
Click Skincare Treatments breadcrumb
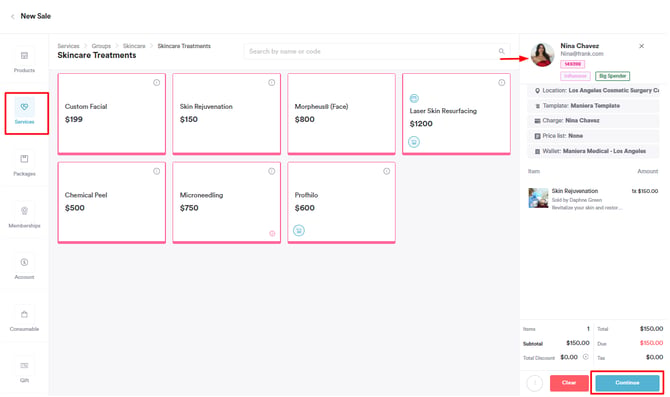click(x=184, y=46)
